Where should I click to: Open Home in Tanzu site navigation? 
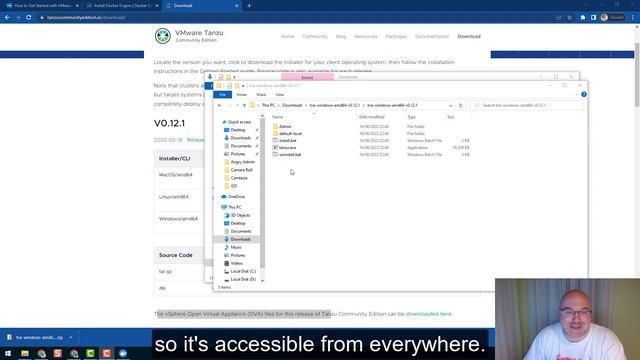click(x=287, y=36)
